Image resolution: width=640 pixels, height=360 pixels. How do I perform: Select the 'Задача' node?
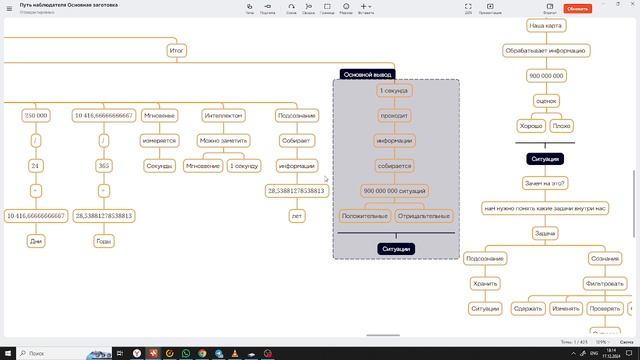tap(545, 233)
